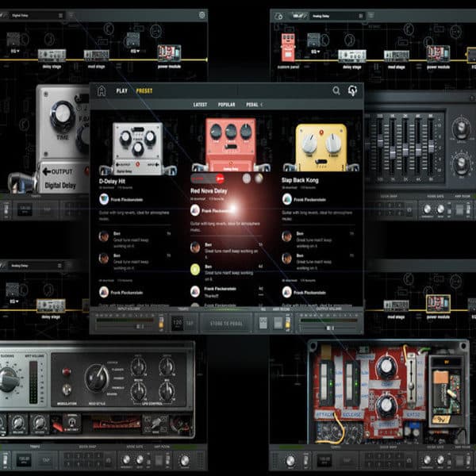Flip the red modulation on/off button

(x=66, y=371)
